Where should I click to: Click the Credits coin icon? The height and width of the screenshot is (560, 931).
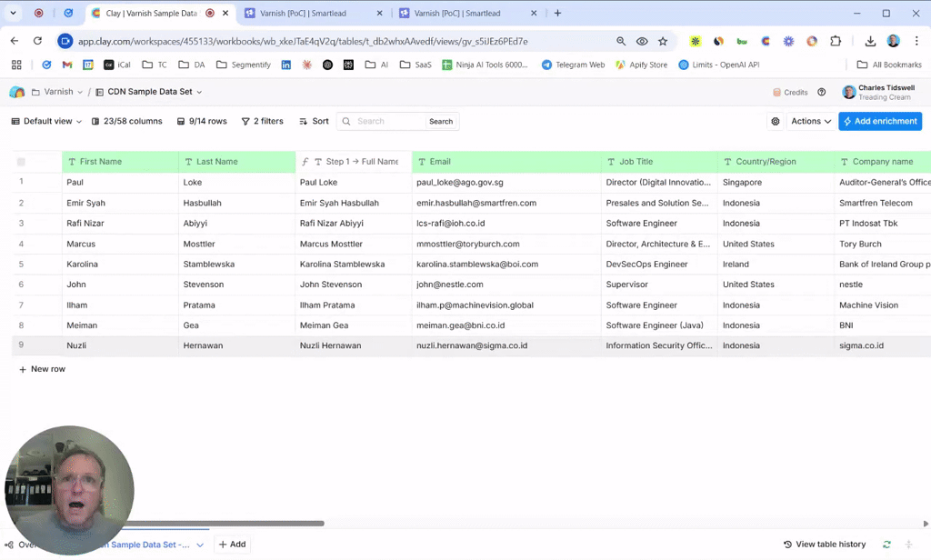[777, 92]
